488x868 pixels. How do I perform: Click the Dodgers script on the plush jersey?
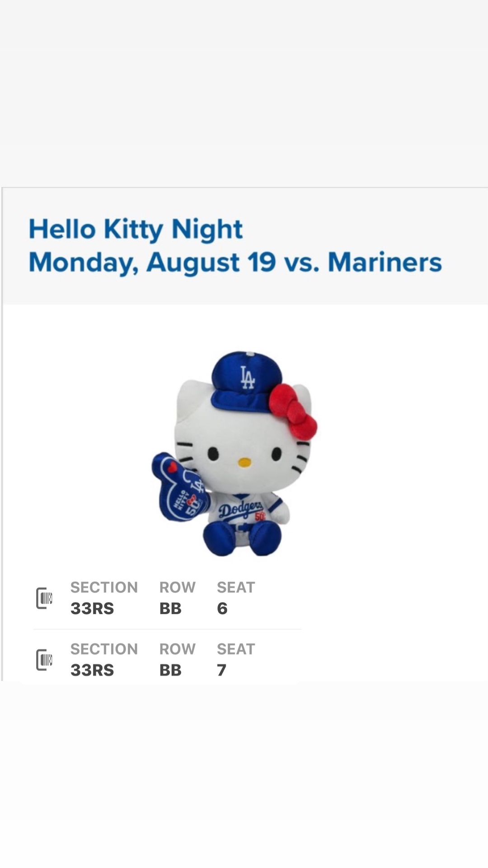pyautogui.click(x=240, y=509)
